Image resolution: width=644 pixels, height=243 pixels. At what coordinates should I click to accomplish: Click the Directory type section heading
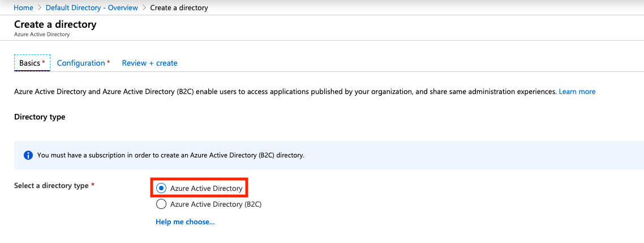[40, 117]
